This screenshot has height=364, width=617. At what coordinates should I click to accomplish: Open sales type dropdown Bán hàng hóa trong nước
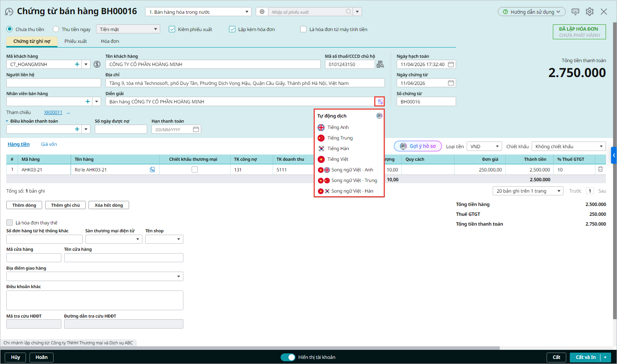[198, 12]
